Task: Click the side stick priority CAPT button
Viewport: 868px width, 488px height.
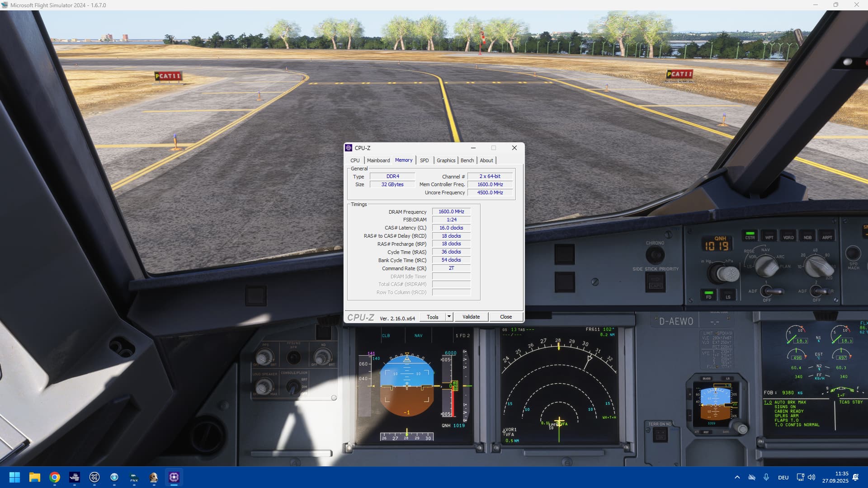Action: tap(655, 283)
